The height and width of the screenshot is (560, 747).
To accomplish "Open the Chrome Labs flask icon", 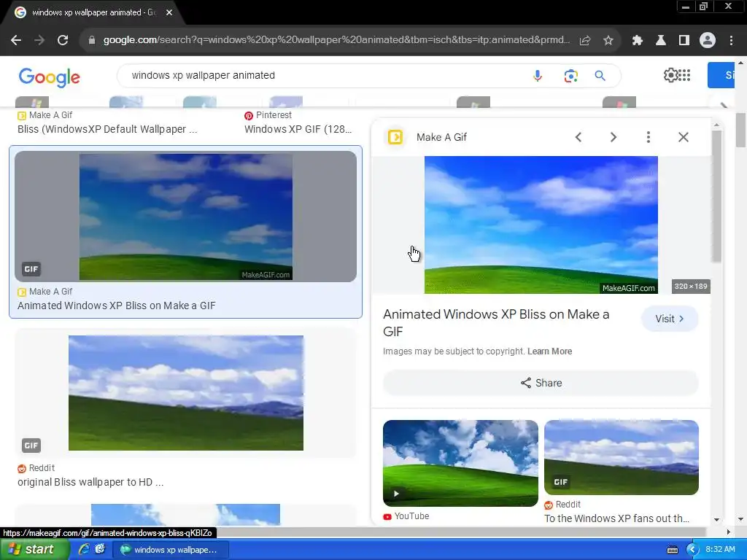I will click(x=661, y=41).
